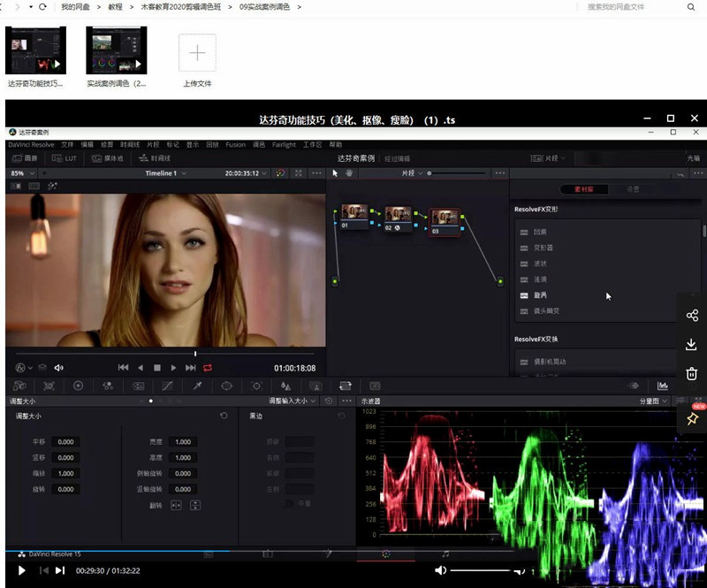Open the 达芬奇功能技巧 video thumbnail

(35, 50)
